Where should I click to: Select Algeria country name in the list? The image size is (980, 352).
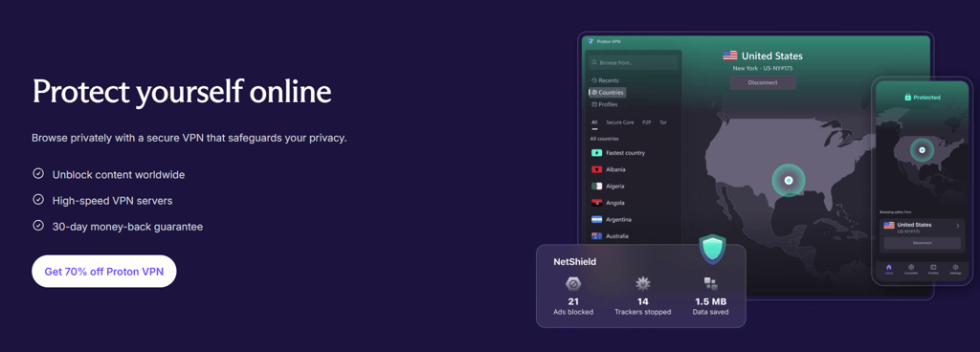(x=615, y=186)
